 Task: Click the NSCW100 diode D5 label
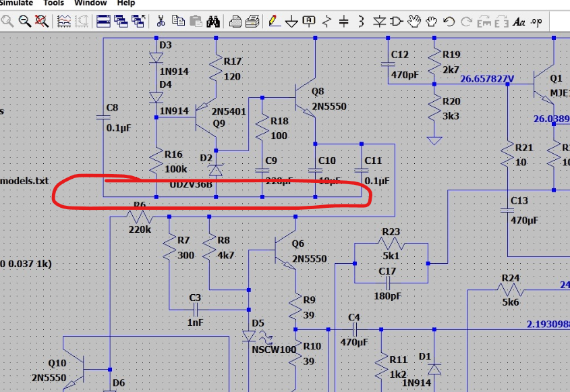click(274, 349)
